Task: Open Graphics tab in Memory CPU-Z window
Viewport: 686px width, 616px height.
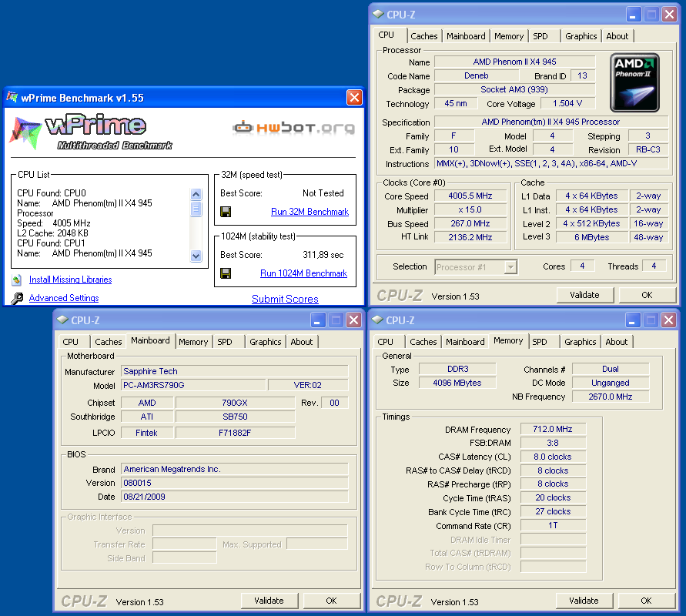Action: point(581,342)
